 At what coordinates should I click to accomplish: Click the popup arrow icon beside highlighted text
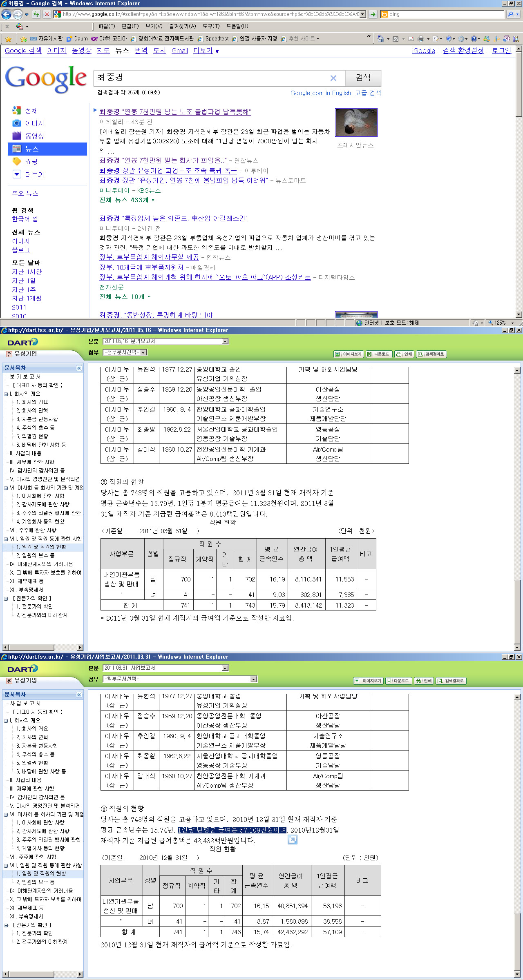pos(293,840)
